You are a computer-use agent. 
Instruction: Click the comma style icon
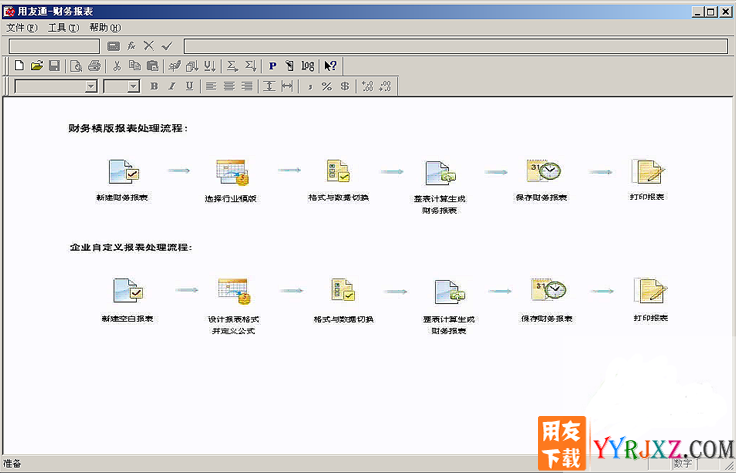(310, 86)
